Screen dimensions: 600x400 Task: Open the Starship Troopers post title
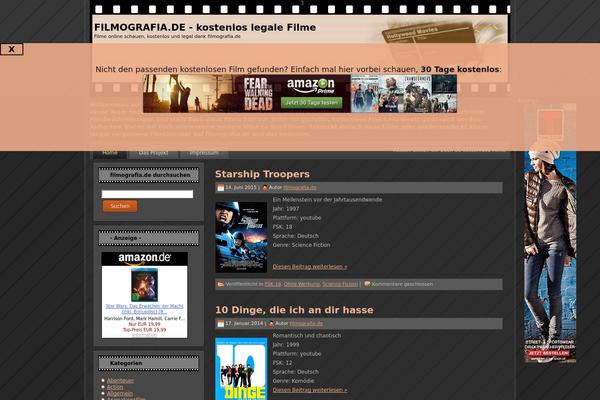point(262,174)
